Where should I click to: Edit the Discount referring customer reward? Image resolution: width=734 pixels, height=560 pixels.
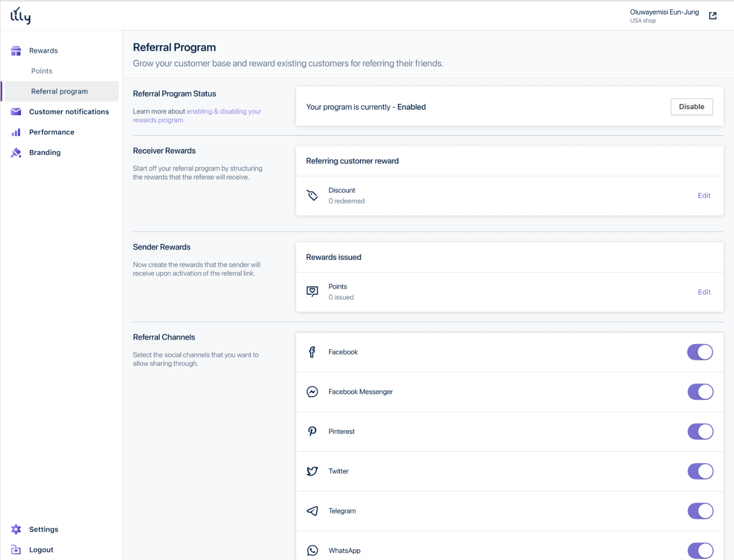coord(704,196)
